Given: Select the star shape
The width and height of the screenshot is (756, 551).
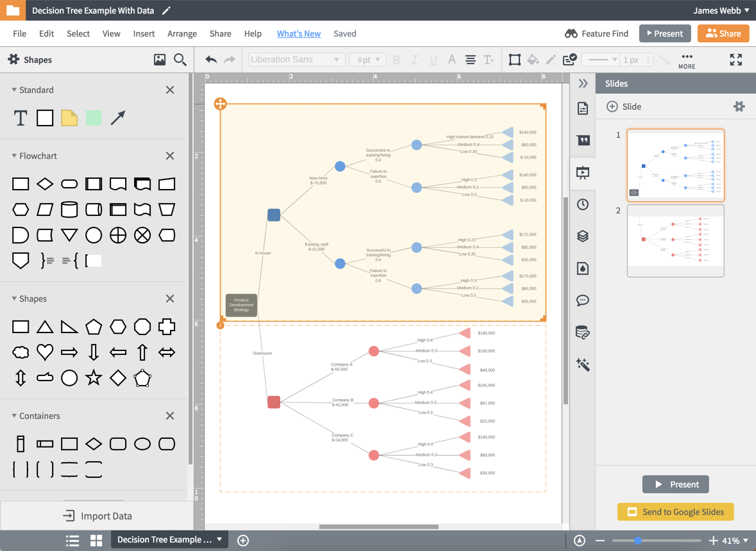Looking at the screenshot, I should (x=94, y=377).
